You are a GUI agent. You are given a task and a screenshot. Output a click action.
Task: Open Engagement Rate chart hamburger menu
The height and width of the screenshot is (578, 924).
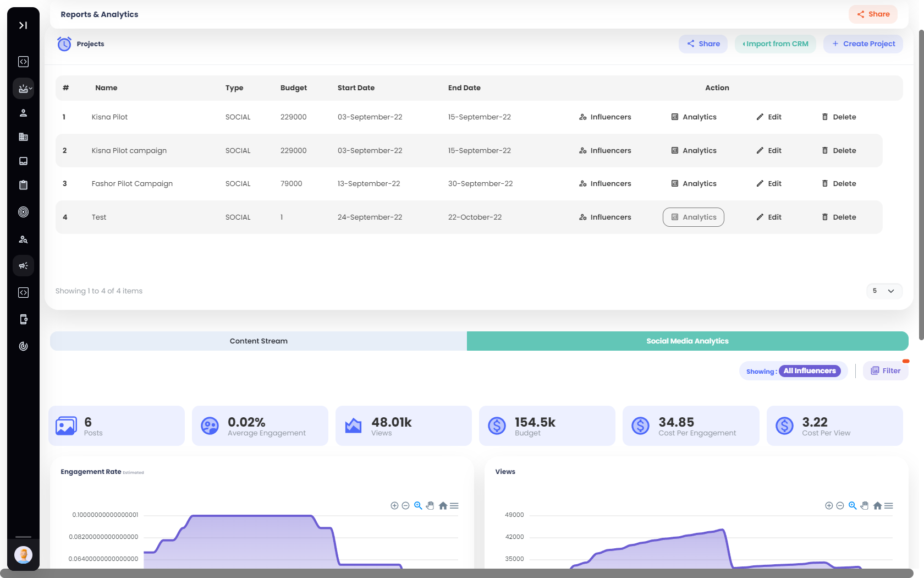pos(454,505)
